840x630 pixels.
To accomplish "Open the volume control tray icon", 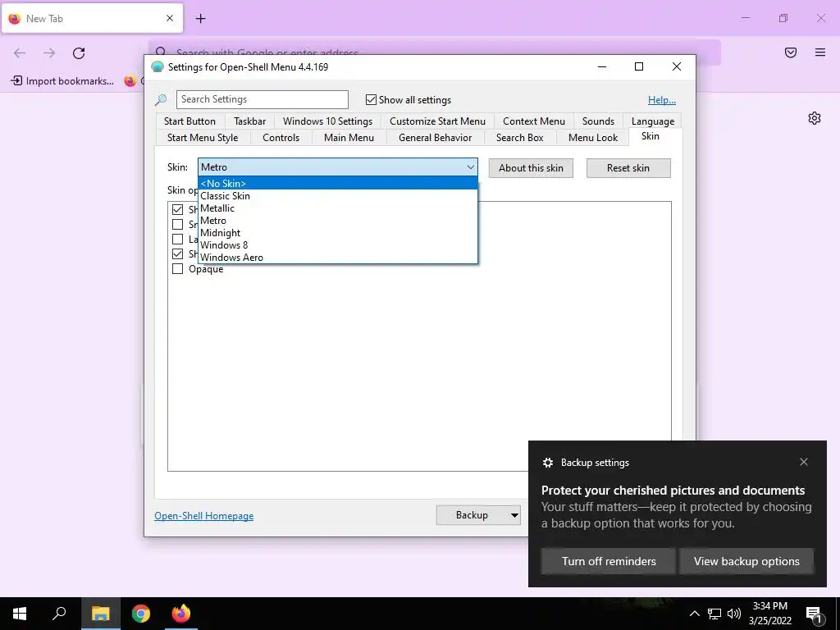I will pos(734,614).
